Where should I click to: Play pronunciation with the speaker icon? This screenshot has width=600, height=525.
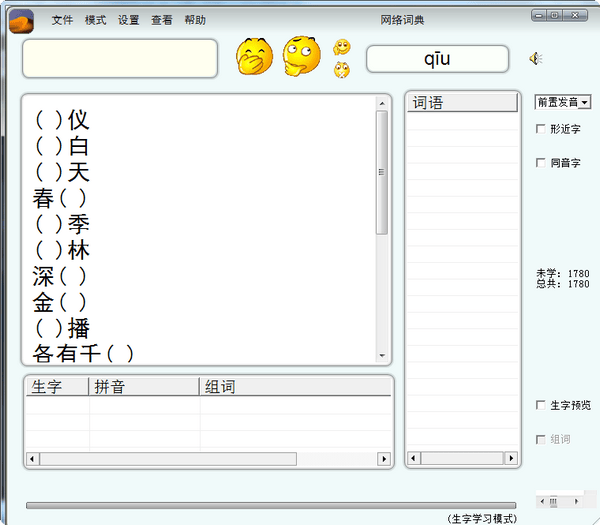tap(535, 58)
